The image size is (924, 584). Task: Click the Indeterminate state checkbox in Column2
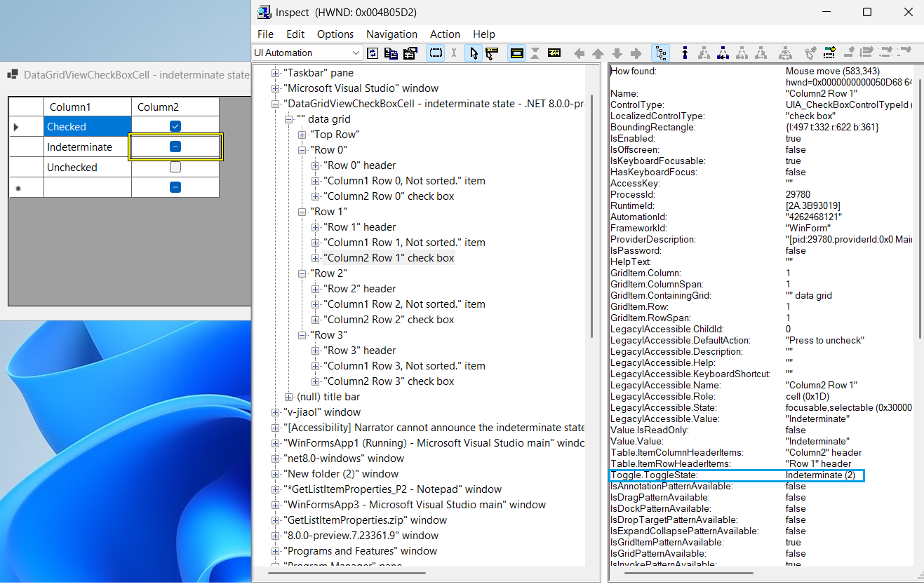[x=175, y=146]
